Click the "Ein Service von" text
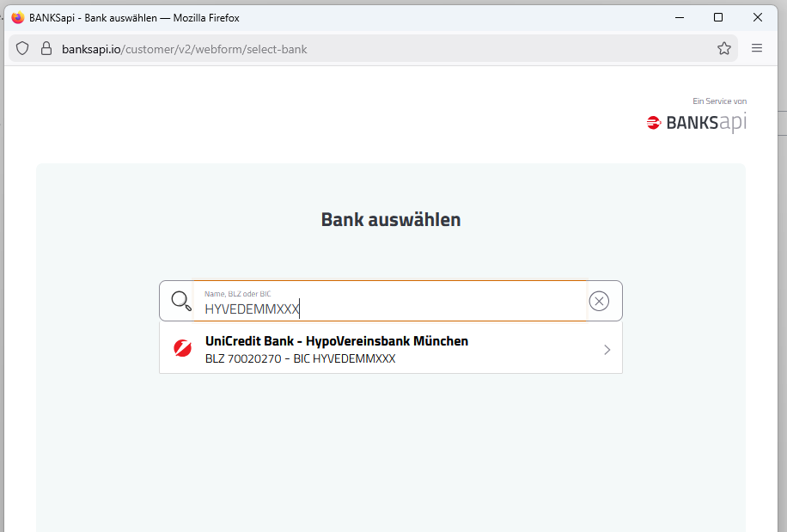 tap(719, 101)
